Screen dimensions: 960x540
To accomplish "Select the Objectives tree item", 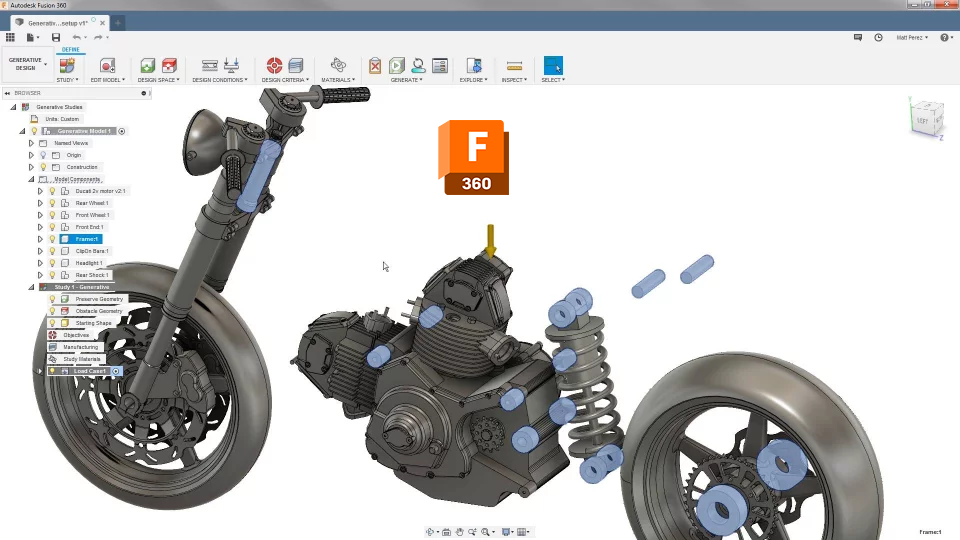I will [77, 335].
